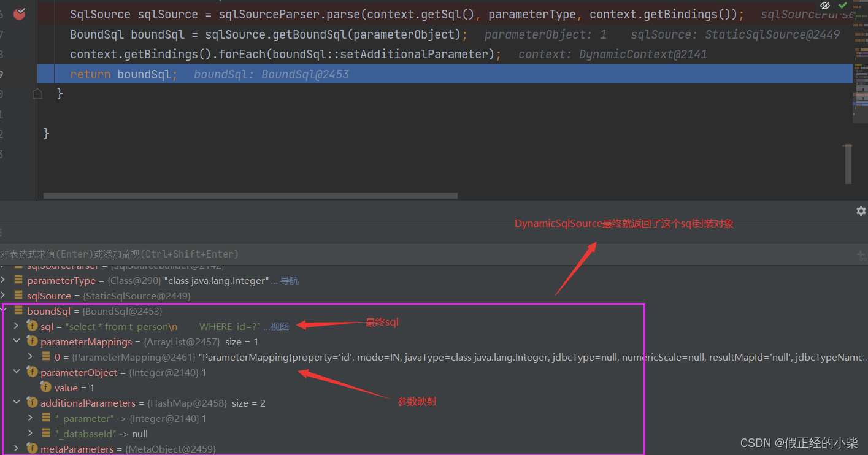868x455 pixels.
Task: Click the add-watch plus icon beside the expression field
Action: [x=862, y=254]
